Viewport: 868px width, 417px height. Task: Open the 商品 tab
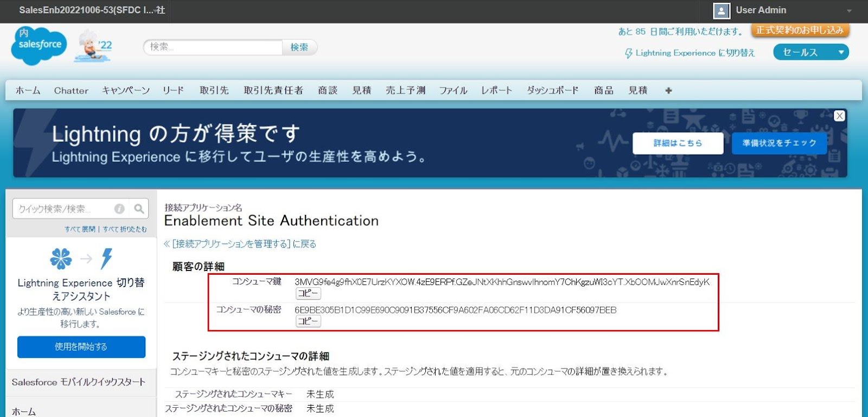[x=604, y=91]
